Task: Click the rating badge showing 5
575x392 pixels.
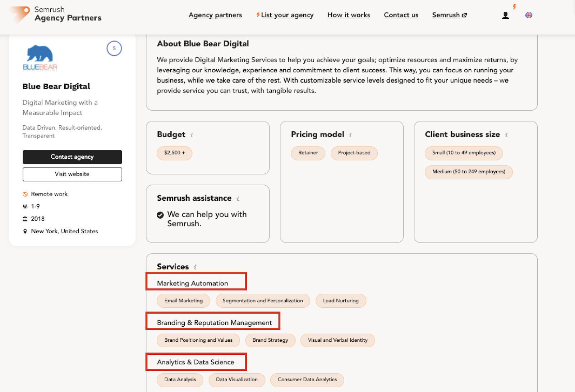Action: coord(114,48)
